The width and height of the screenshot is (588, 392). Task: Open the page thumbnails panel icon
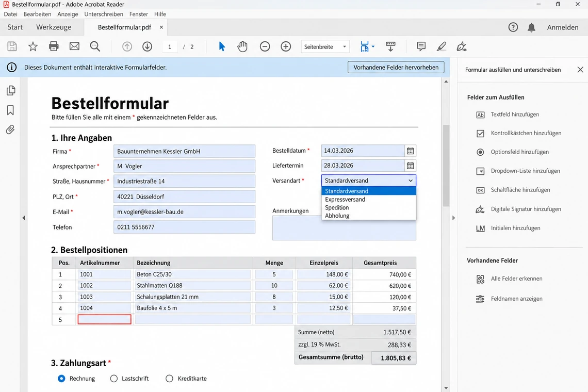11,90
